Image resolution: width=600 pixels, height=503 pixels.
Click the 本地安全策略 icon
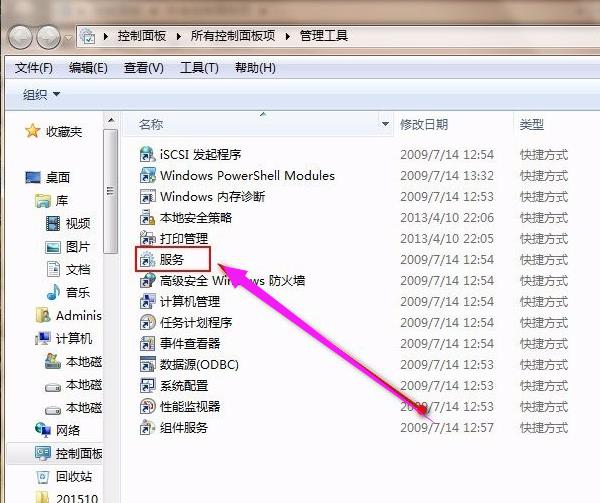(148, 217)
